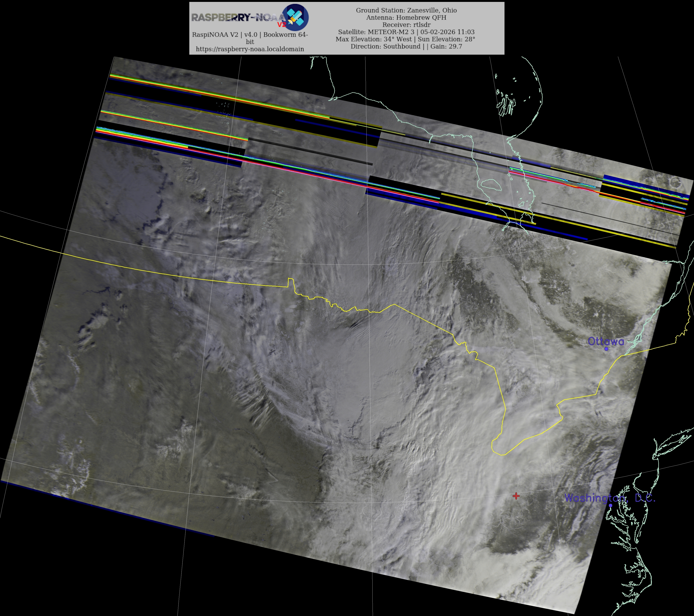The height and width of the screenshot is (616, 694).
Task: Click the Max Elevation and Sun Elevation line
Action: click(405, 39)
